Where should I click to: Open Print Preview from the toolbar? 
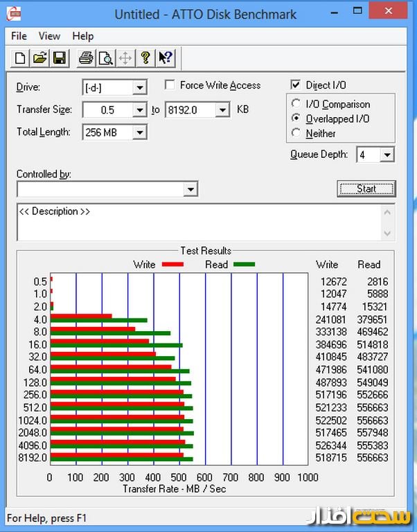pos(105,58)
